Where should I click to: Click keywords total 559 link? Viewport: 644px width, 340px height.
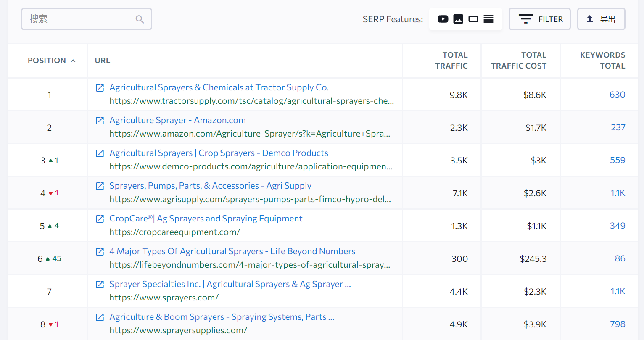(618, 160)
